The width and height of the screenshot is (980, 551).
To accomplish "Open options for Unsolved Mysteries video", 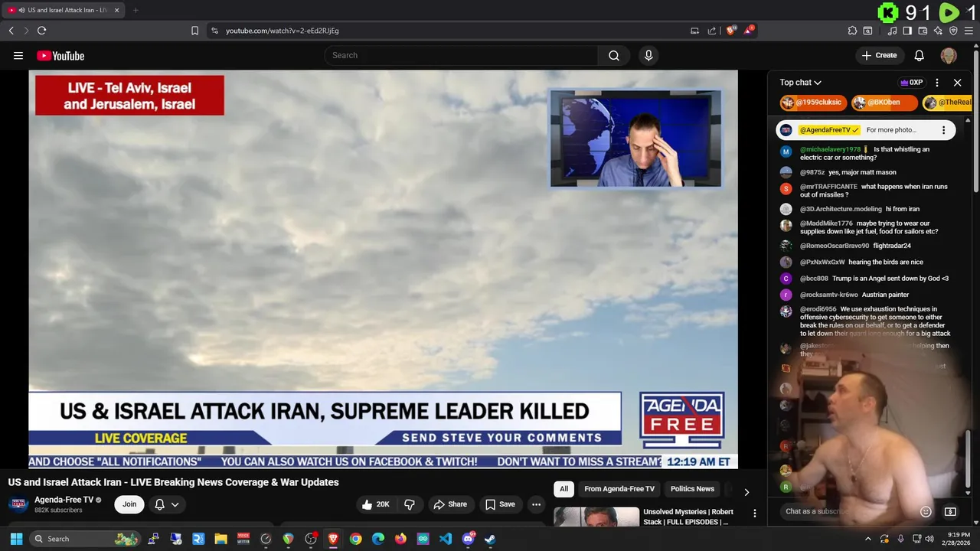I will (x=754, y=514).
